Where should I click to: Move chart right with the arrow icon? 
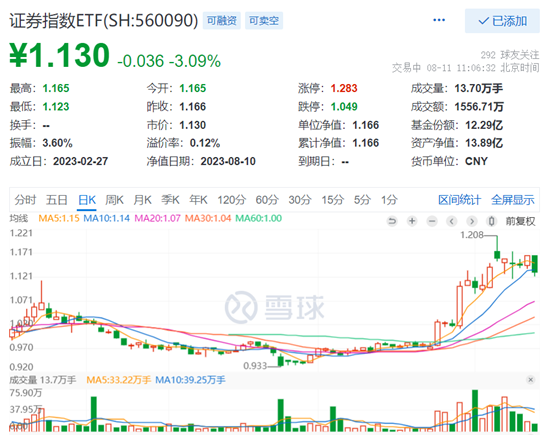pos(471,221)
